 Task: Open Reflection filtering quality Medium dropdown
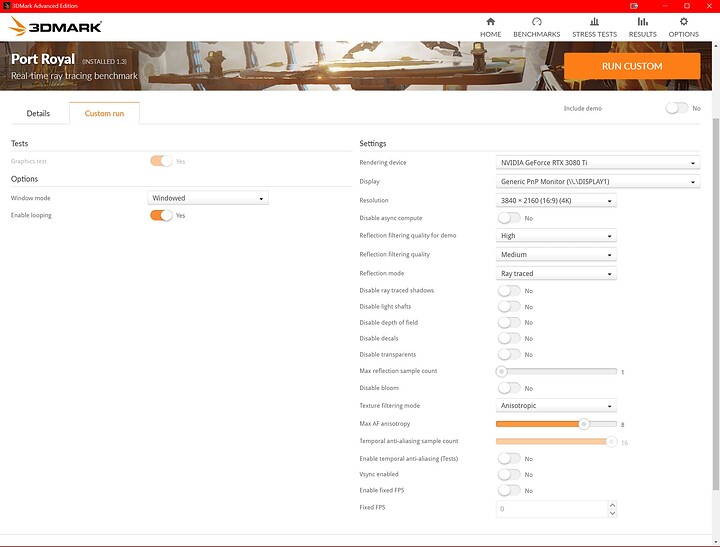click(556, 254)
